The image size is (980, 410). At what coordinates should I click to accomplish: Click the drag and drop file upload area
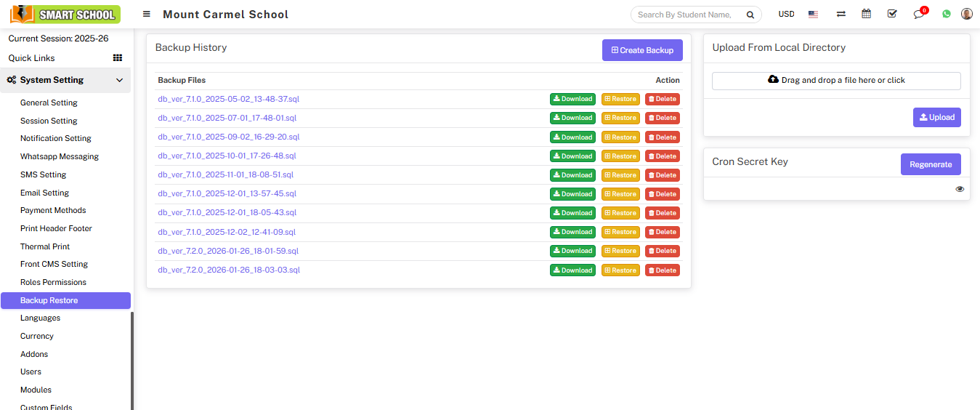(836, 81)
